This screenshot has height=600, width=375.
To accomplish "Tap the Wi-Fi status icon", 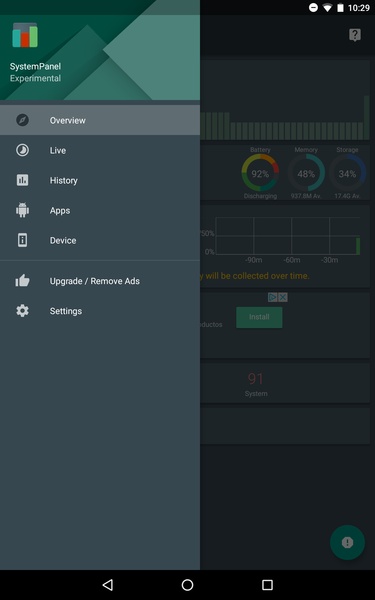I will (x=327, y=8).
